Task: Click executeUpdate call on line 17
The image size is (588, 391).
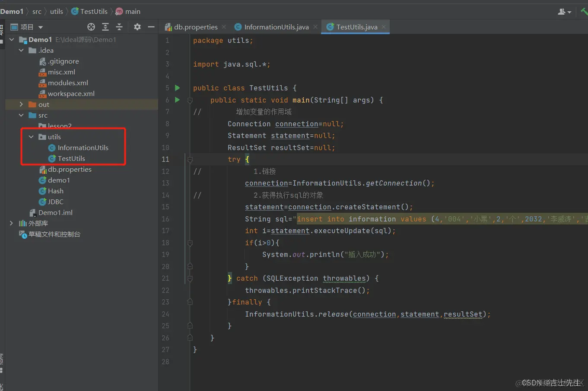Action: coord(344,231)
